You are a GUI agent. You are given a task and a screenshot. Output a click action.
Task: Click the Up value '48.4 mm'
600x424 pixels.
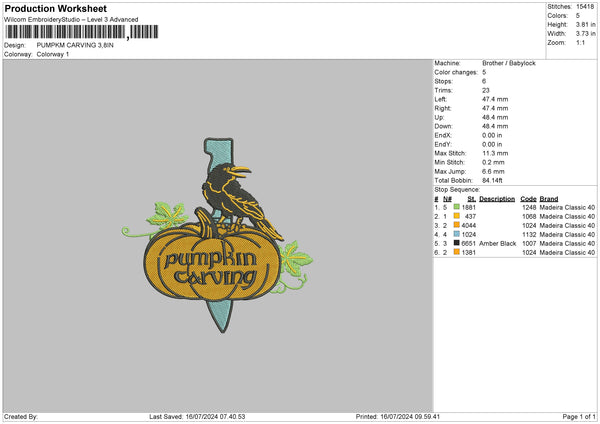(495, 117)
